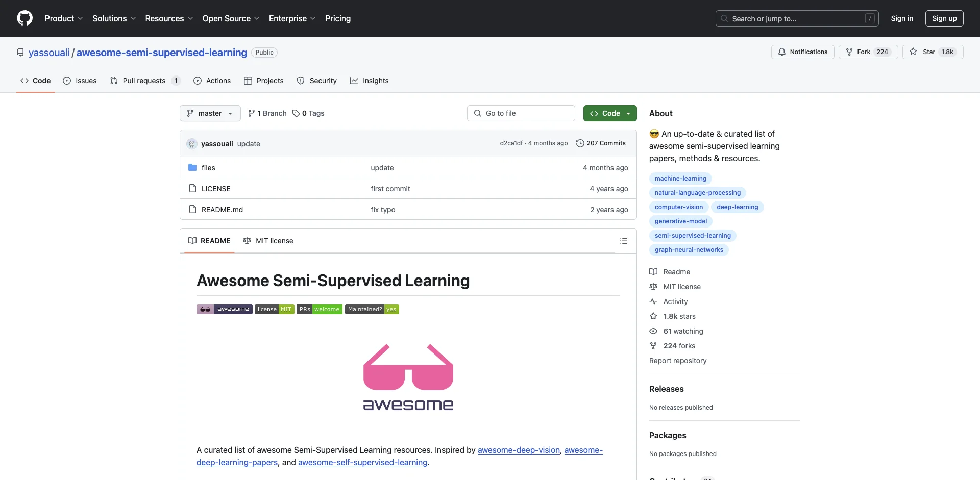980x480 pixels.
Task: Open the README.md file
Action: (x=222, y=210)
